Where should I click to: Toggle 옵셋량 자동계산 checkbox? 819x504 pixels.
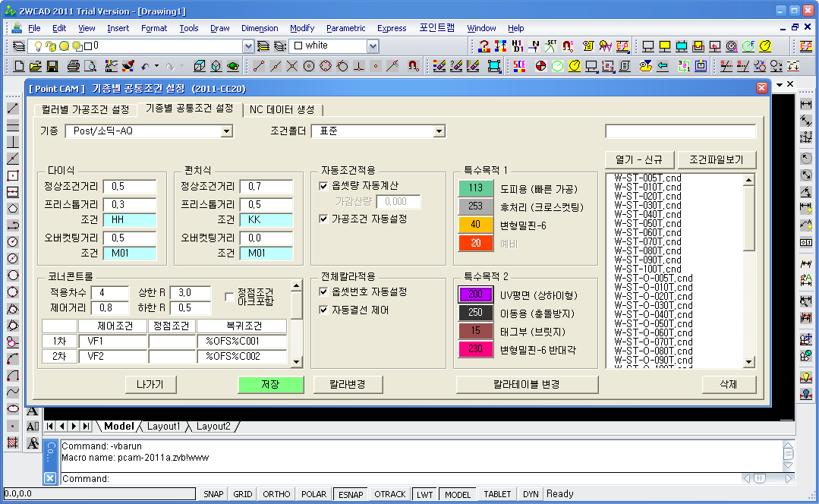pos(323,186)
